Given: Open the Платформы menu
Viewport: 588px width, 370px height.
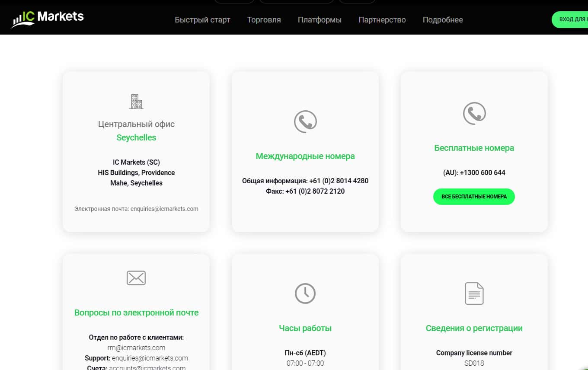Looking at the screenshot, I should click(x=320, y=20).
